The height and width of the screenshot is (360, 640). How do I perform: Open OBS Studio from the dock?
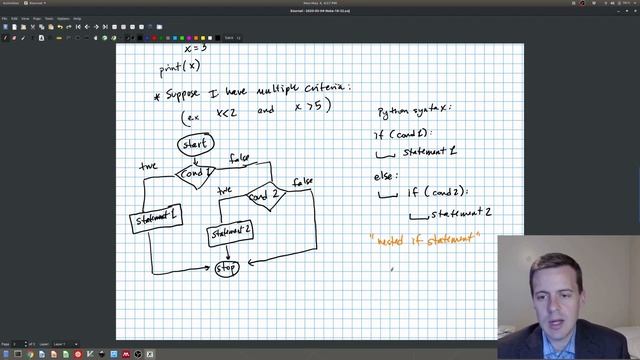tap(138, 354)
